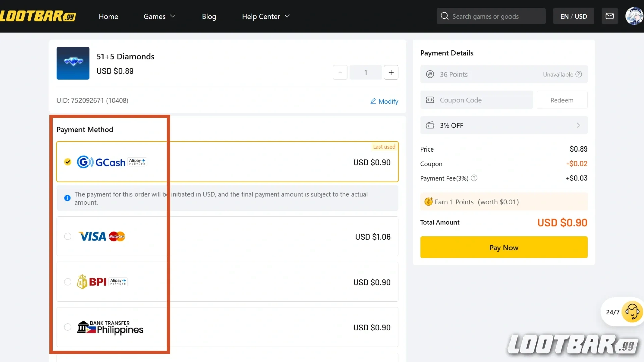The width and height of the screenshot is (644, 362).
Task: Go to the Home page
Action: pyautogui.click(x=108, y=16)
